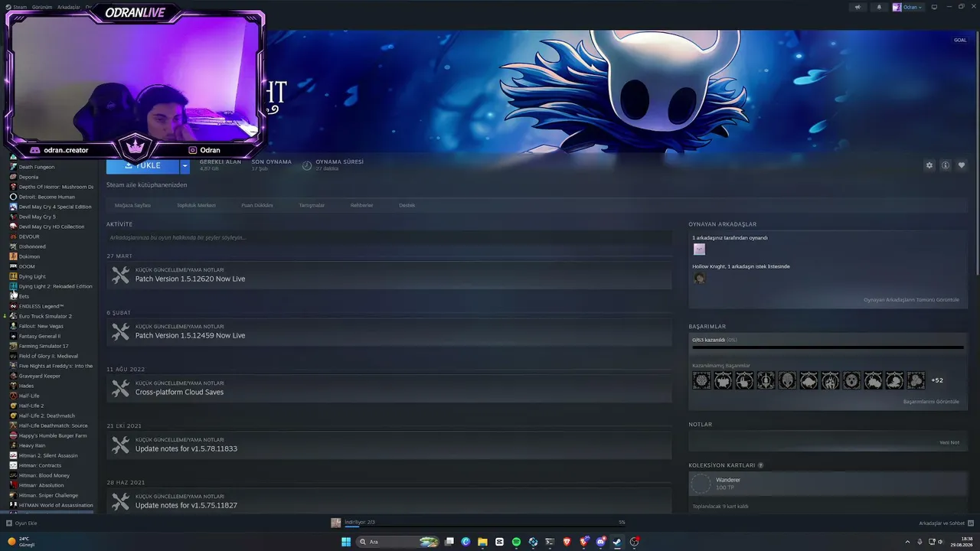This screenshot has width=980, height=551.
Task: Click the achievements progress bar
Action: pyautogui.click(x=828, y=347)
